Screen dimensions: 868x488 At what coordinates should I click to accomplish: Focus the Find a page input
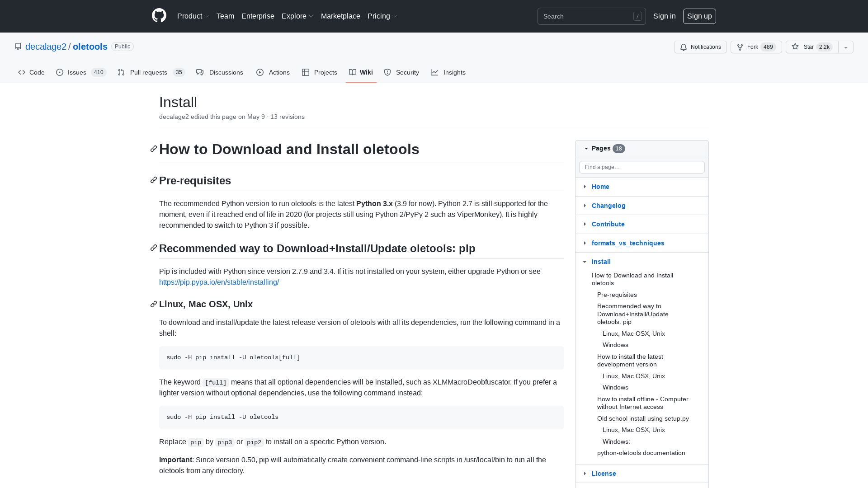[642, 167]
